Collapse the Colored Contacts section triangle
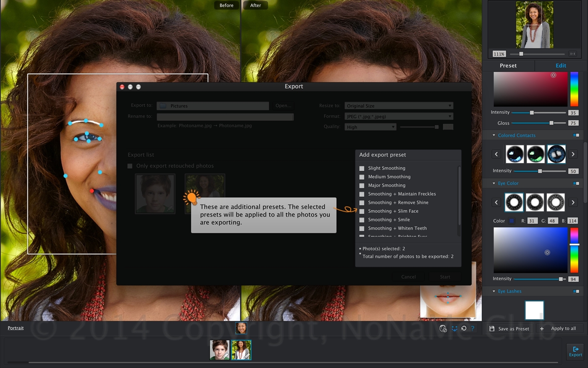 point(494,135)
